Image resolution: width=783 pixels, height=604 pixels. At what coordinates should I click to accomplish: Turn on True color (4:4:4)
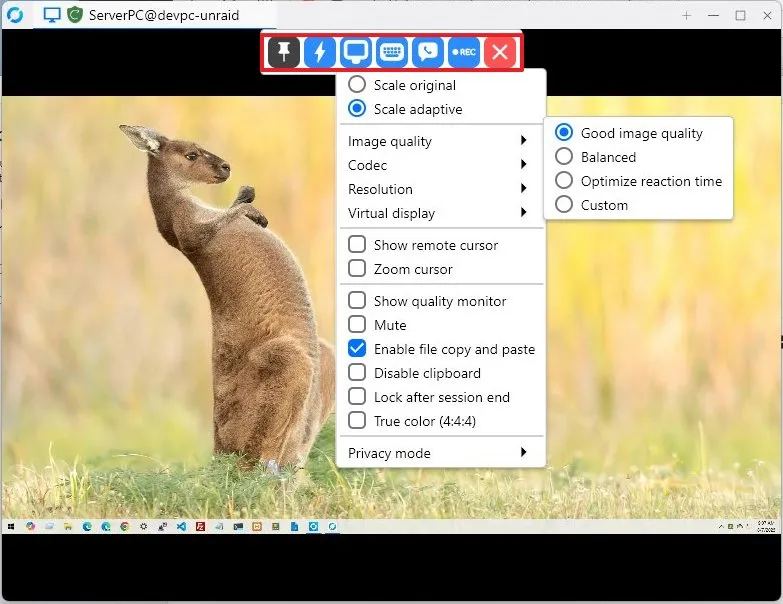357,420
